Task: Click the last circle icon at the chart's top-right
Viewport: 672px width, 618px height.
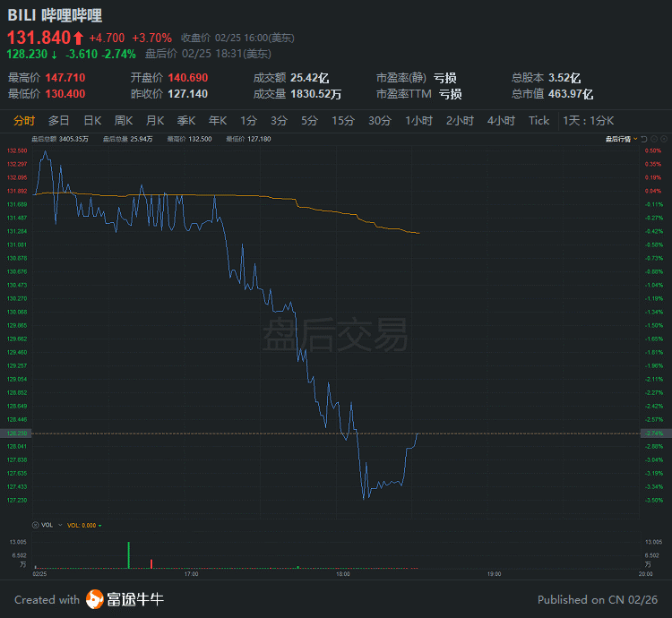Action: coord(664,139)
